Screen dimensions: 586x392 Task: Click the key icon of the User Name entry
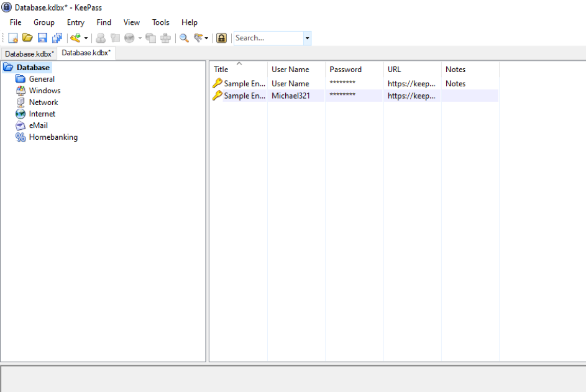tap(217, 83)
